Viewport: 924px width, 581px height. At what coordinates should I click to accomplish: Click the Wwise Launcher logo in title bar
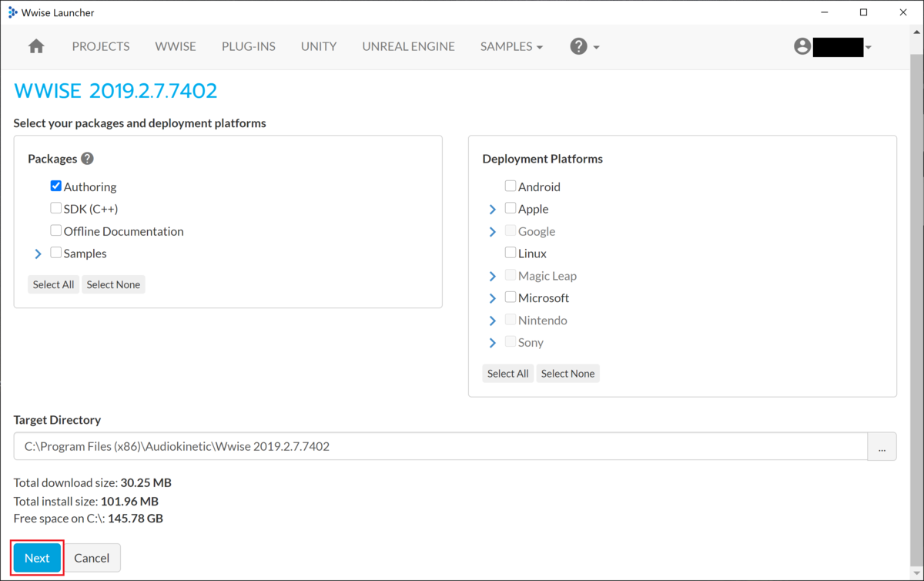click(12, 12)
